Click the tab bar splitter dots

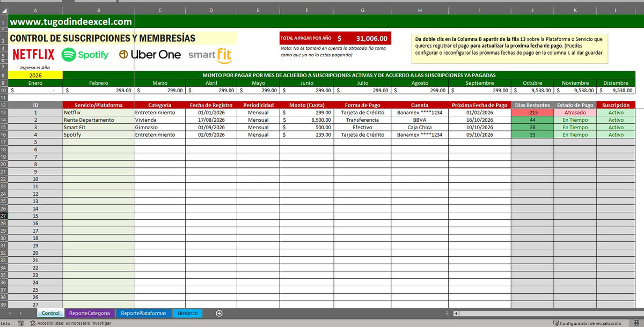(x=447, y=313)
